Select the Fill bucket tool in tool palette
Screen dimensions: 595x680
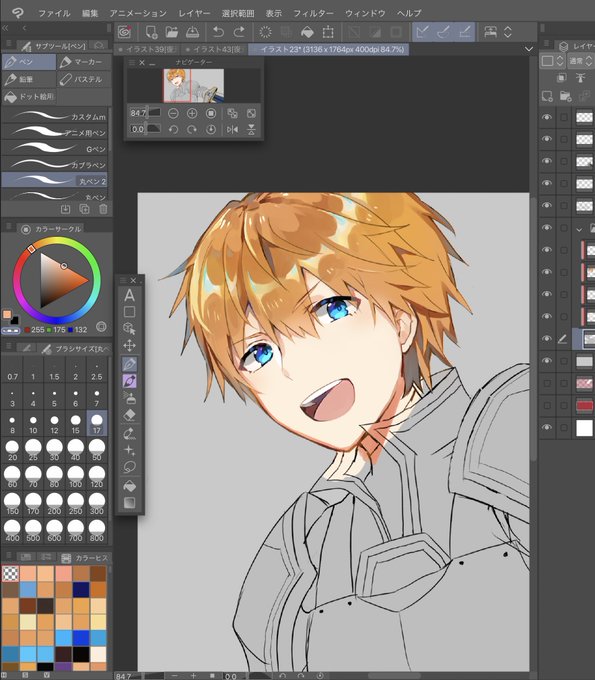[x=129, y=486]
